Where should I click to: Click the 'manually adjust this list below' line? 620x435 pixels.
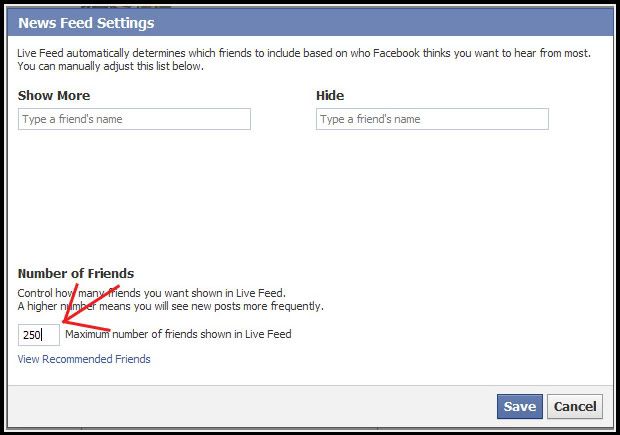110,66
